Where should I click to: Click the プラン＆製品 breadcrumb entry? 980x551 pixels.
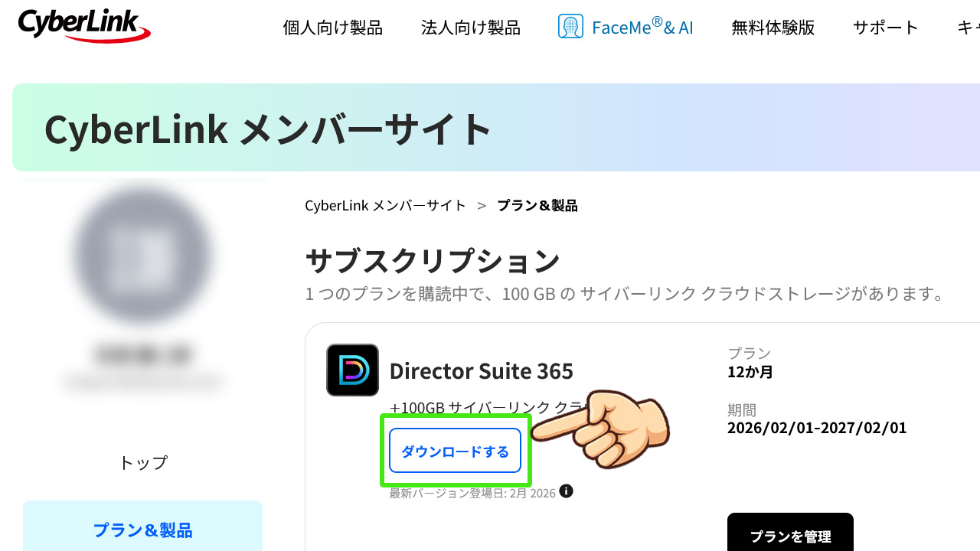click(537, 205)
